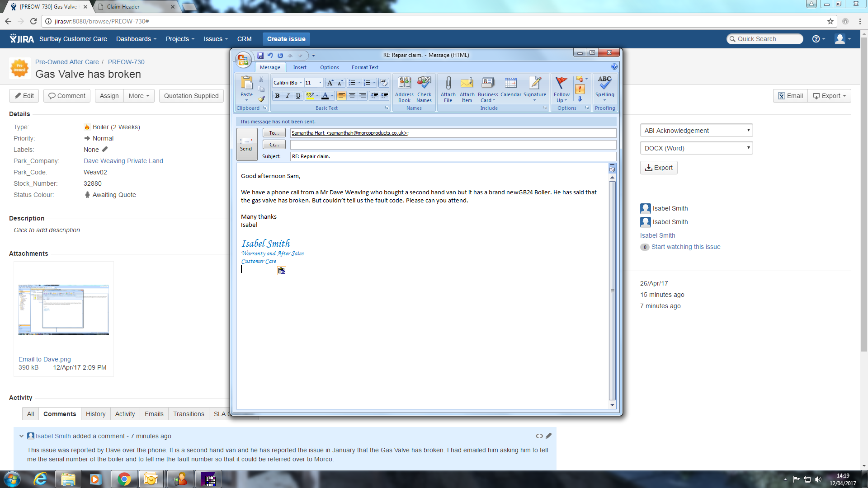The image size is (868, 488).
Task: Click the Format Painter brush icon
Action: click(x=261, y=99)
